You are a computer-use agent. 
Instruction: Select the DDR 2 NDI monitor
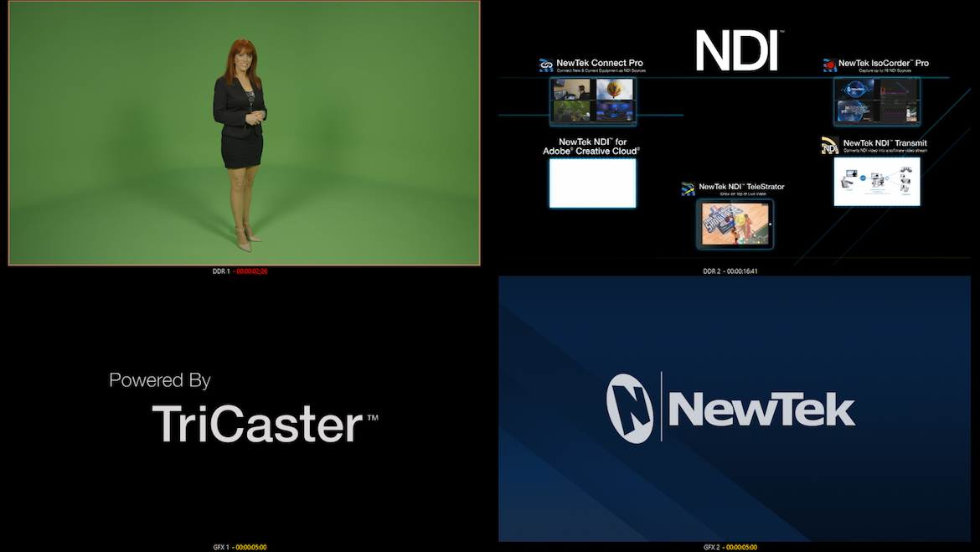coord(735,133)
